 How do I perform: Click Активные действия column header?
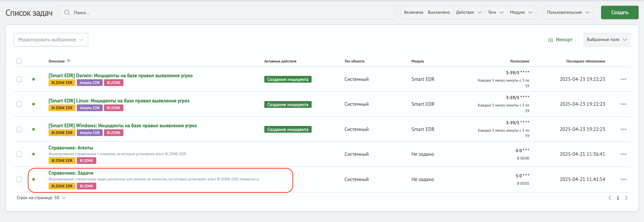pos(280,61)
